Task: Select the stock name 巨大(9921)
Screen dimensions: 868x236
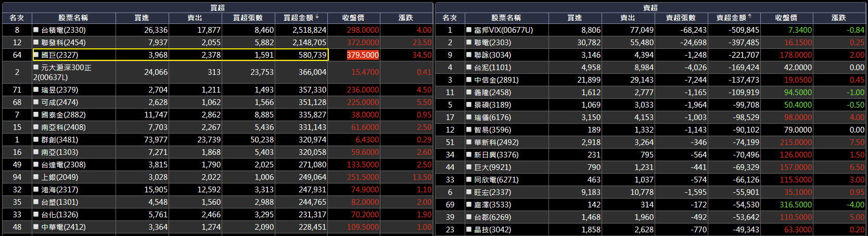Action: 492,167
